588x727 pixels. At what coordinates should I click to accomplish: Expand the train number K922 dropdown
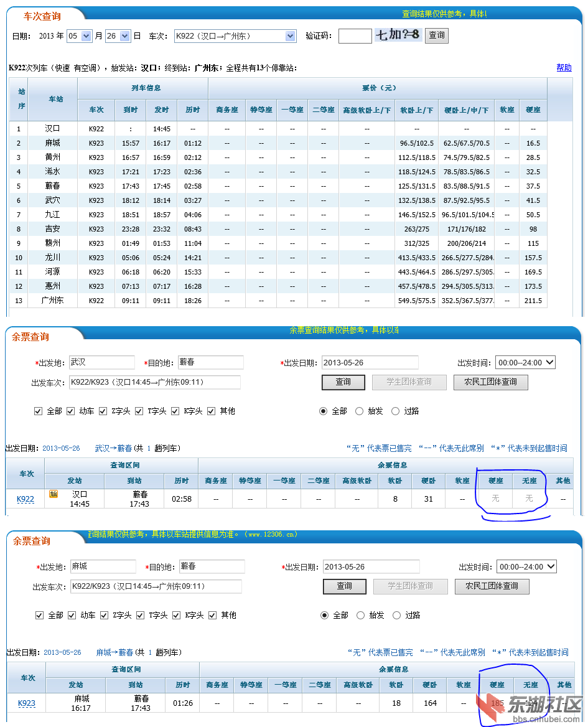pos(235,36)
